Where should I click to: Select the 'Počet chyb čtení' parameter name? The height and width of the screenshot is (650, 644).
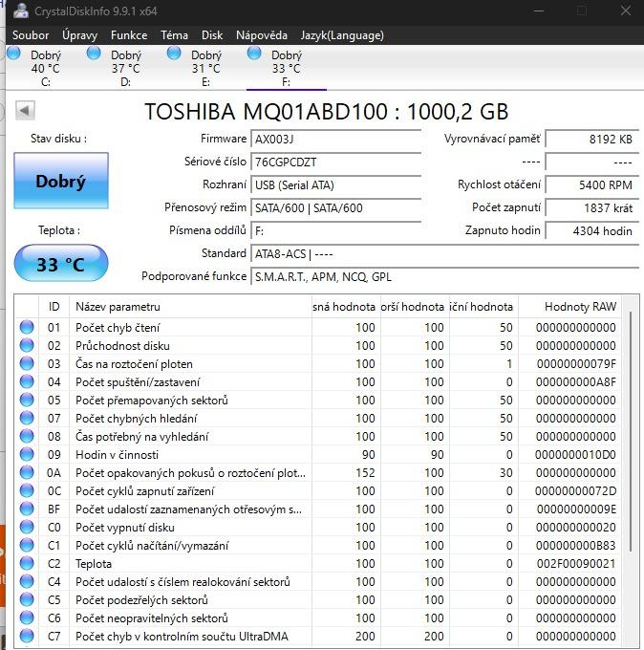coord(118,328)
